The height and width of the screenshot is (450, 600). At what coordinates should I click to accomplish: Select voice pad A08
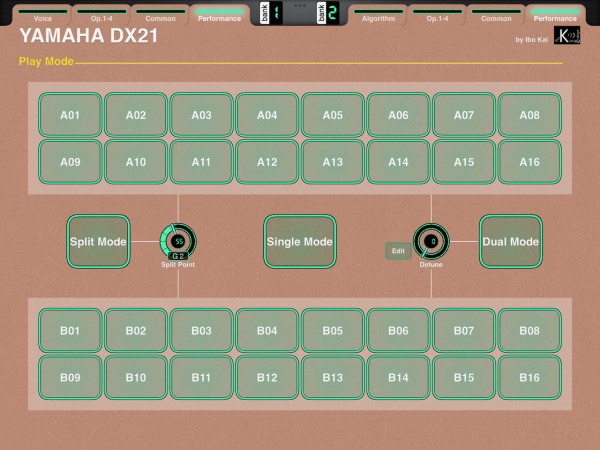(x=530, y=115)
